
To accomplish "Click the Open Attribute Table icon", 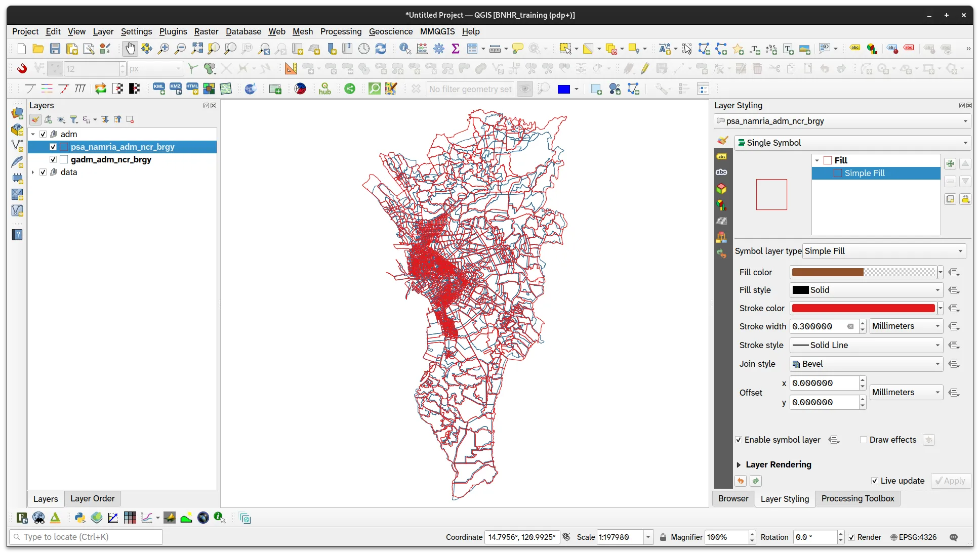I will tap(473, 49).
